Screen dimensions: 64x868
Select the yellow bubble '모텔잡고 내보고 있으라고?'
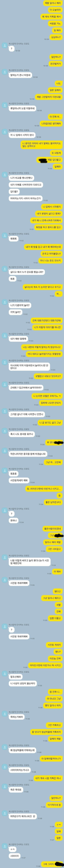(x=48, y=376)
